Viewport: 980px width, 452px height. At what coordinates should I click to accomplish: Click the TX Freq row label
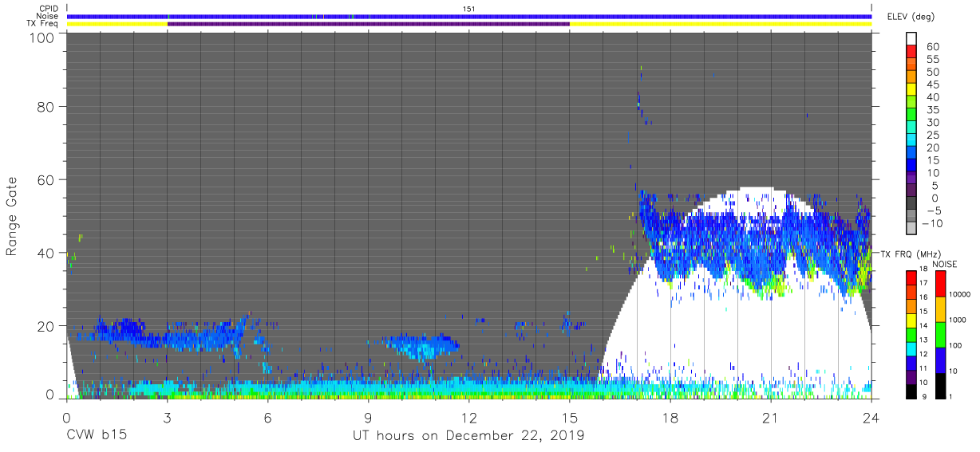44,24
